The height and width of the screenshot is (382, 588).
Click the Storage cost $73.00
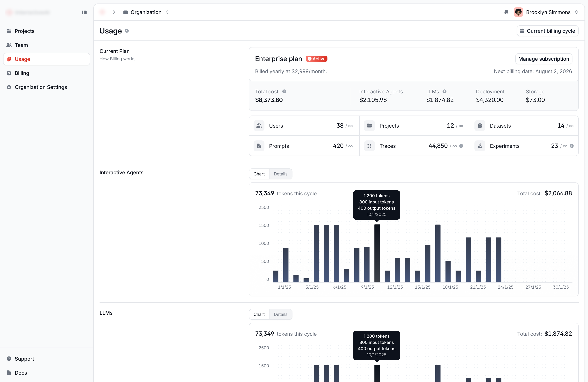(x=535, y=100)
